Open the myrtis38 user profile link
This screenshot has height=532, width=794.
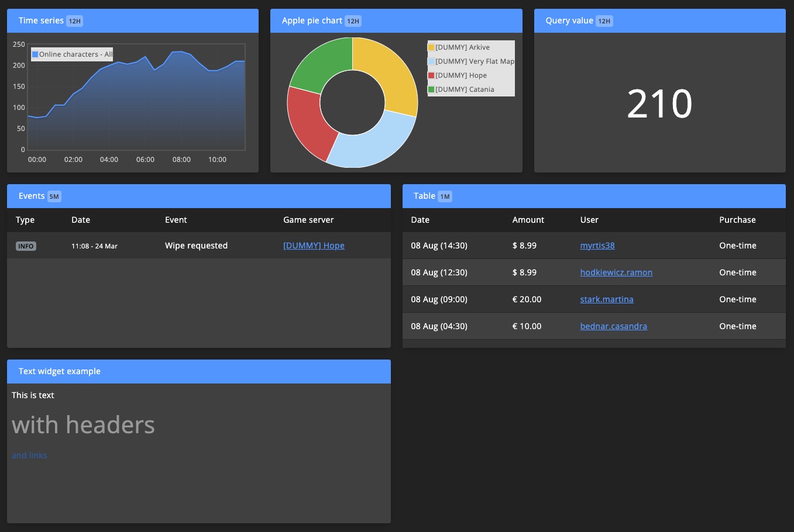coord(597,246)
